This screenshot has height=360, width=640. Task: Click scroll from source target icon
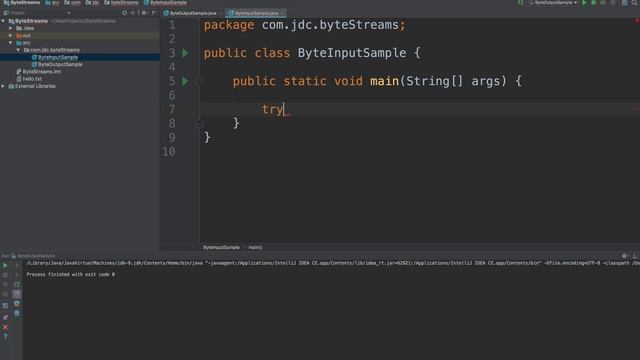124,13
